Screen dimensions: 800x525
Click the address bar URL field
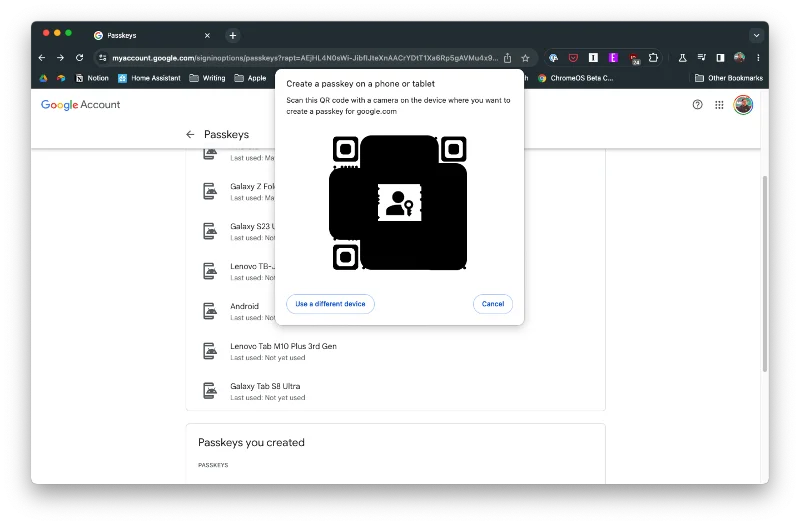pos(305,58)
